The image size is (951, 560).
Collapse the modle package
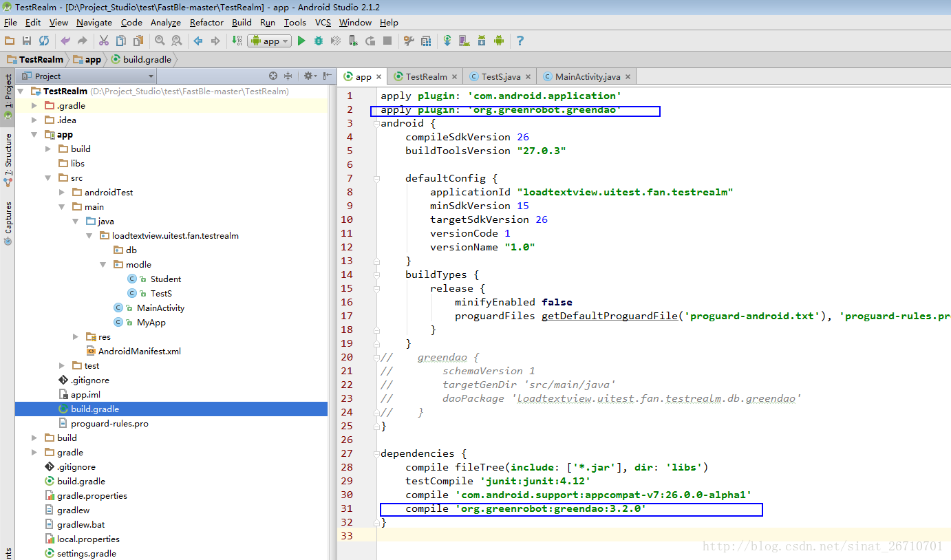[x=103, y=264]
